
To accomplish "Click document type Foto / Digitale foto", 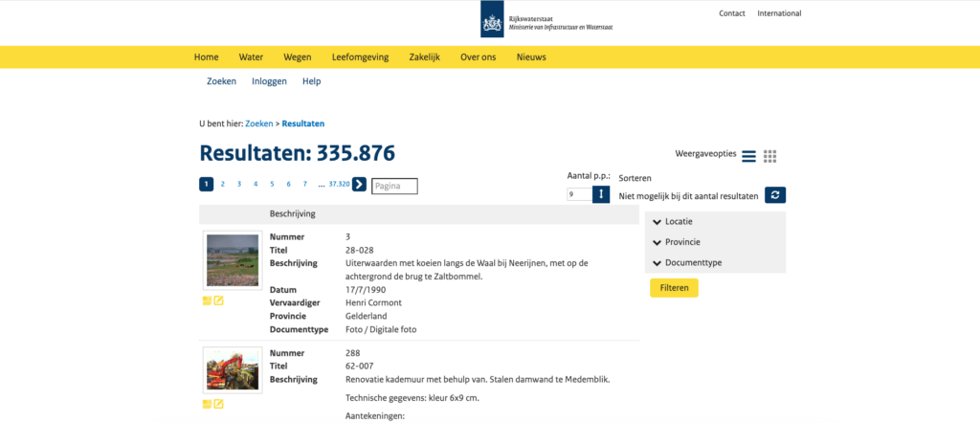I will (x=381, y=329).
